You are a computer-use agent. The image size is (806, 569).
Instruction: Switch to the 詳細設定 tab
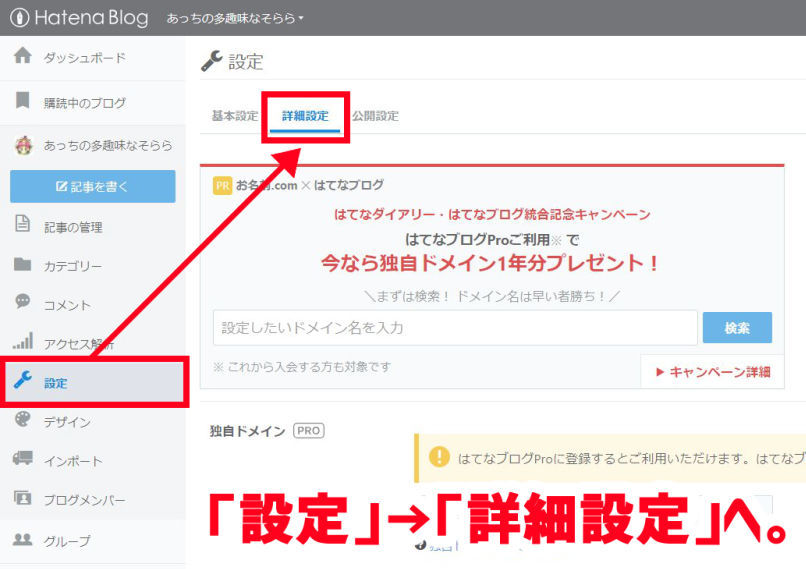point(305,116)
